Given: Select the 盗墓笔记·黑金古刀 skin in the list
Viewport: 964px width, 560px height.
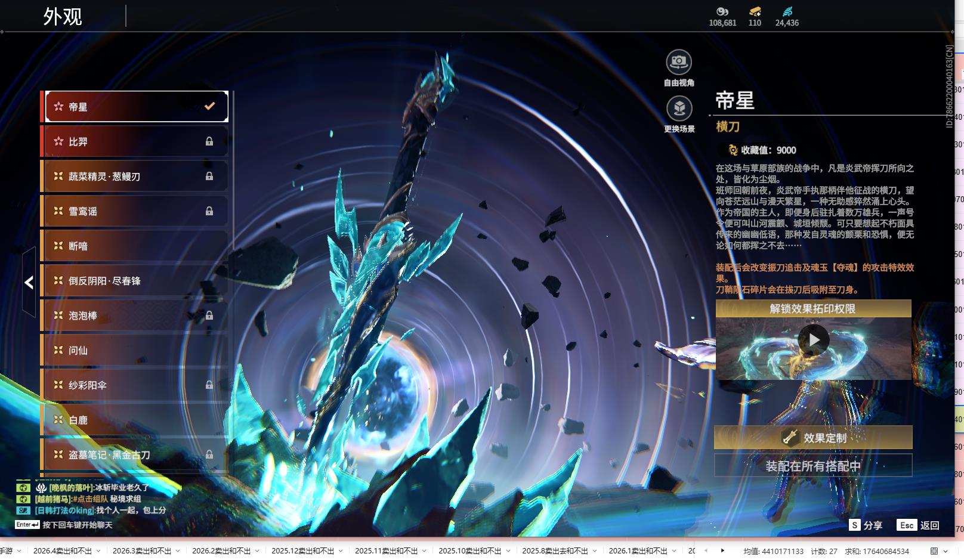Looking at the screenshot, I should (135, 454).
